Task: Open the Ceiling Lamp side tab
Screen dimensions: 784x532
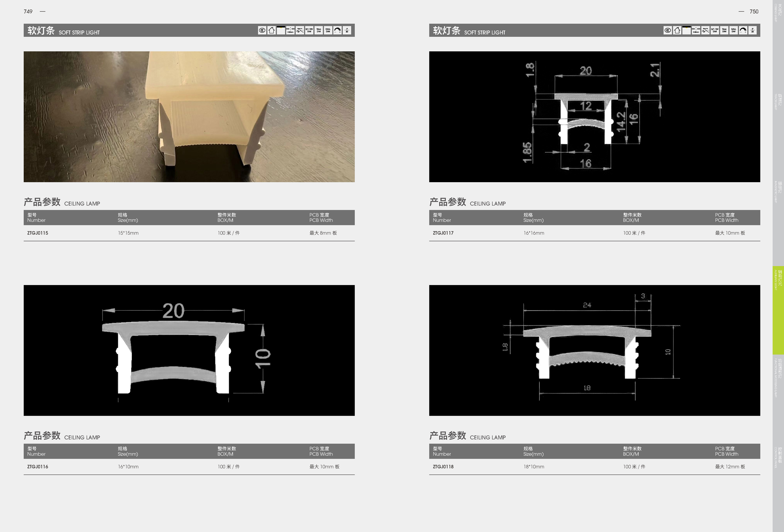Action: [778, 13]
